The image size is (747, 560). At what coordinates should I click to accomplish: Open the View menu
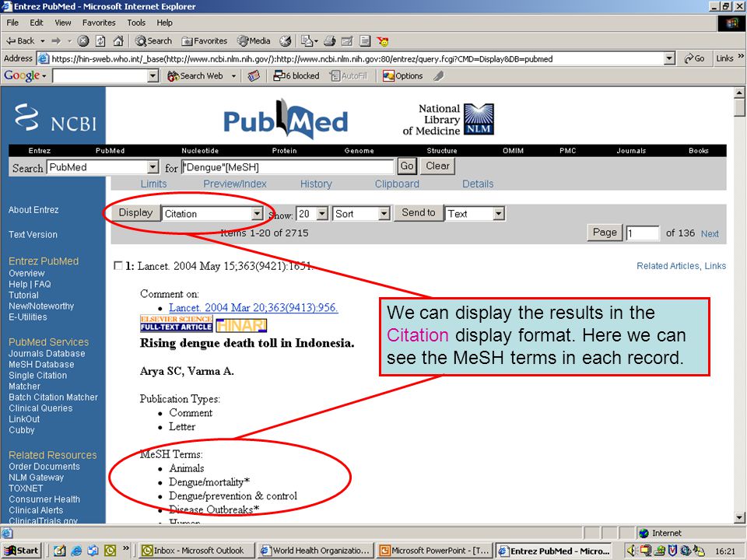click(63, 23)
